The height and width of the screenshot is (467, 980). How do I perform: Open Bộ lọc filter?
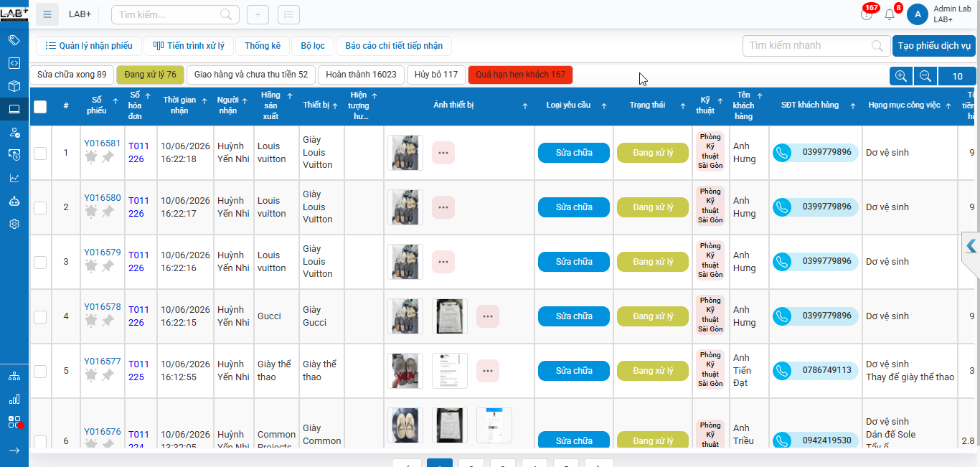tap(313, 46)
